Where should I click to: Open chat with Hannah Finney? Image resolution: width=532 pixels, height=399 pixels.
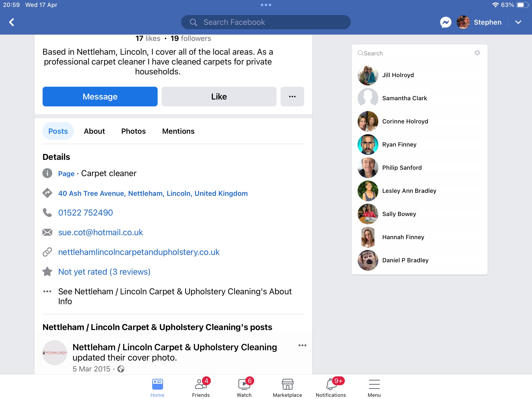(x=420, y=237)
